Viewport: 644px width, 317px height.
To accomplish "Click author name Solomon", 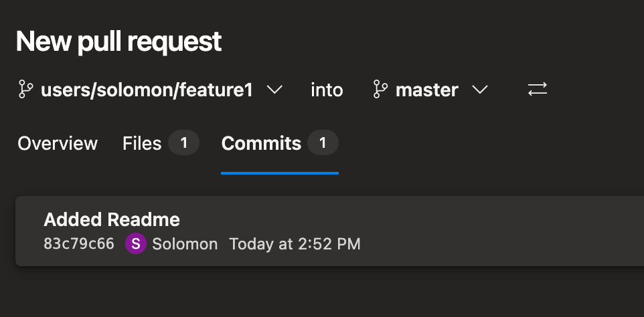I will tap(185, 244).
